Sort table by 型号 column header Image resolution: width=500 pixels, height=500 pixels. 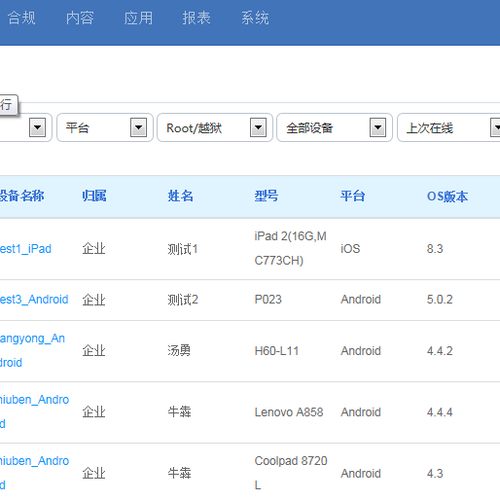tap(266, 196)
